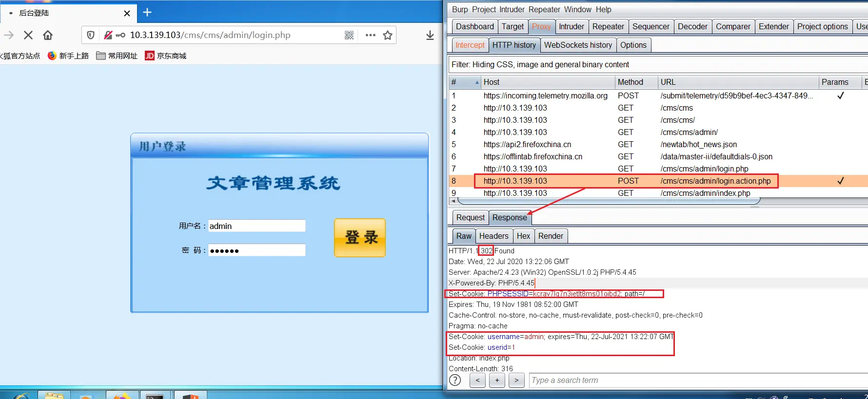Open WebSockets history sub-tab
Viewport: 868px width, 399px height.
(x=578, y=45)
